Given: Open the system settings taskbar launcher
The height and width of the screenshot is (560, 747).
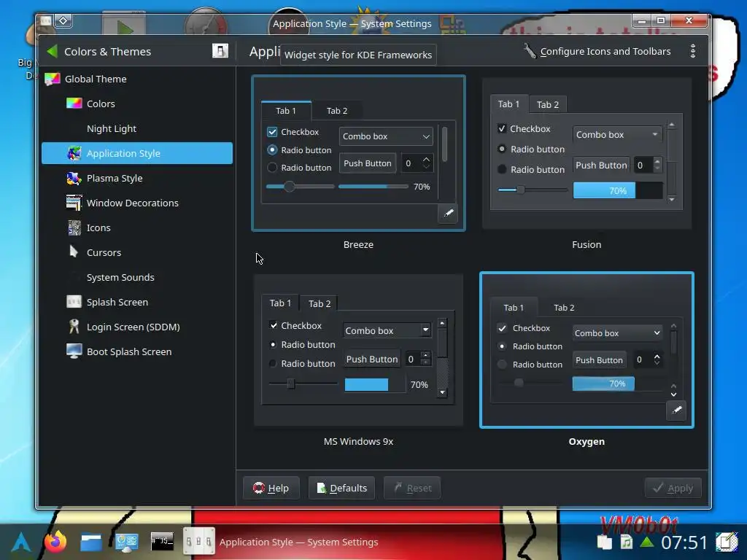Looking at the screenshot, I should click(x=126, y=542).
